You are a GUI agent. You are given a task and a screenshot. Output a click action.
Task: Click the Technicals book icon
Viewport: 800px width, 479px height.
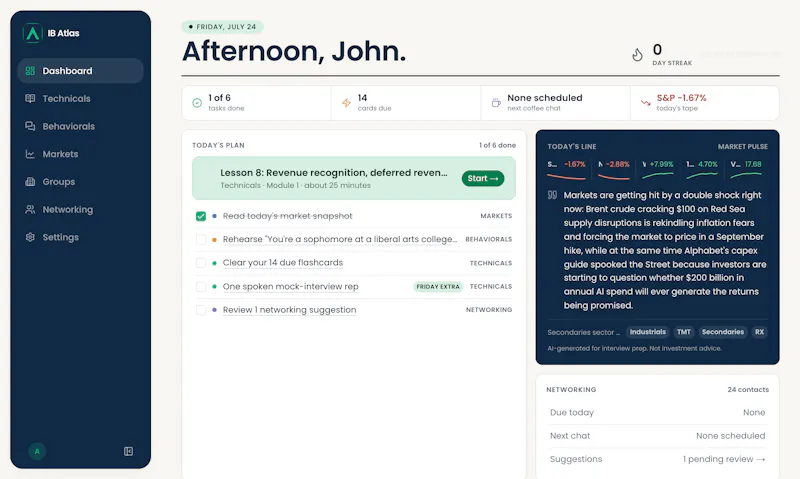click(30, 98)
